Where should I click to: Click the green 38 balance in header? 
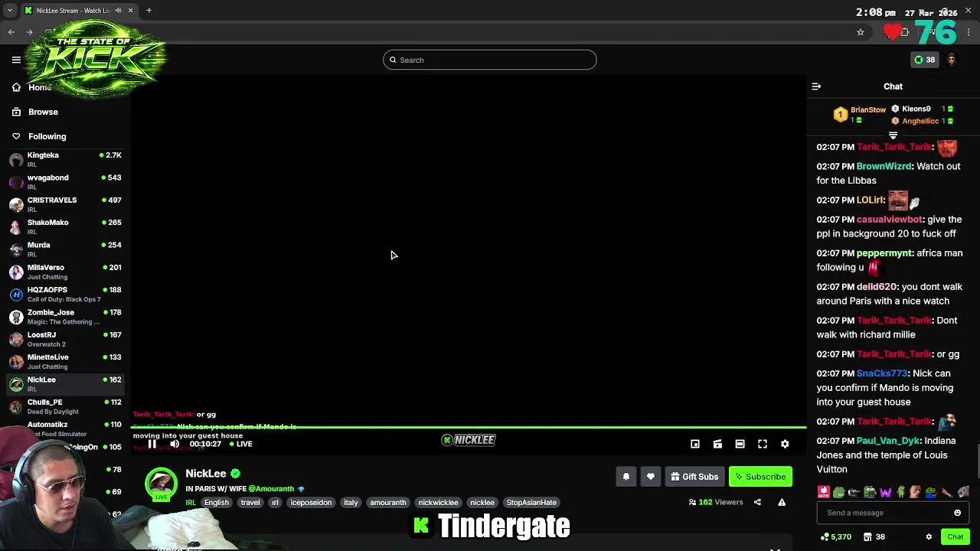925,60
